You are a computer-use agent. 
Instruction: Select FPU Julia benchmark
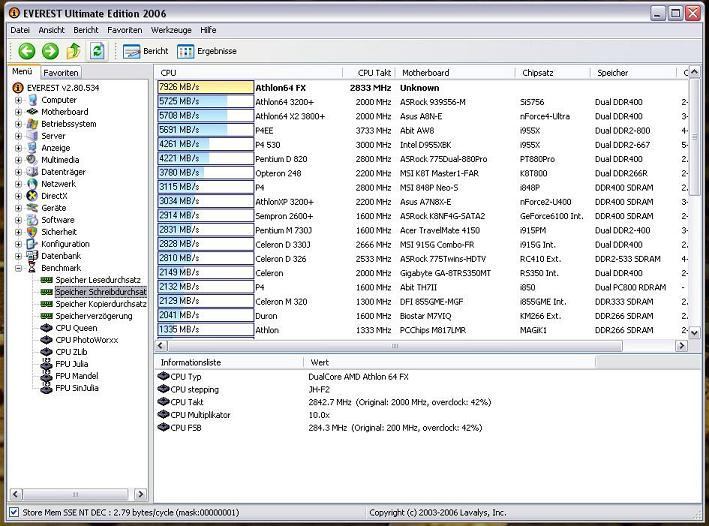(71, 364)
